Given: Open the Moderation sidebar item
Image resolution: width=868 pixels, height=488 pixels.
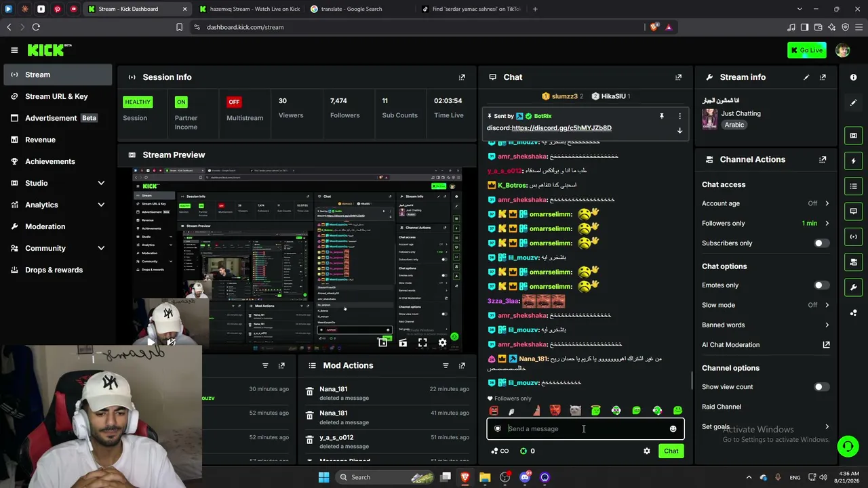Looking at the screenshot, I should pos(58,226).
